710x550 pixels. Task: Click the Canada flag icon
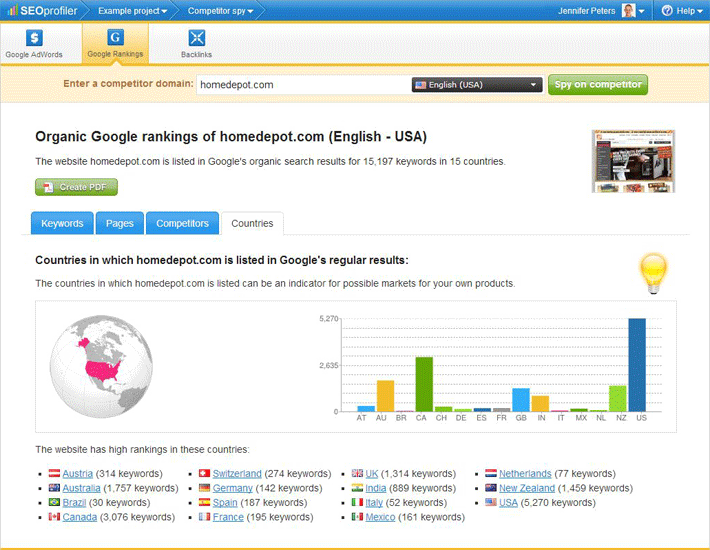coord(54,517)
